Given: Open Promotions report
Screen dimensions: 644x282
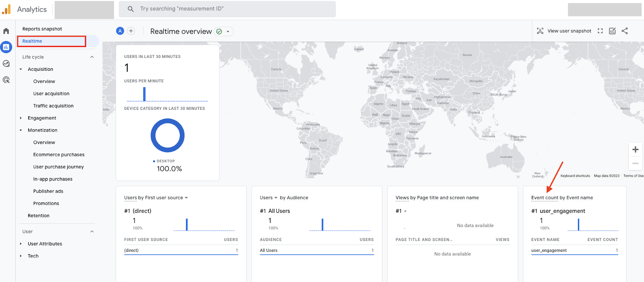Looking at the screenshot, I should pyautogui.click(x=46, y=204).
